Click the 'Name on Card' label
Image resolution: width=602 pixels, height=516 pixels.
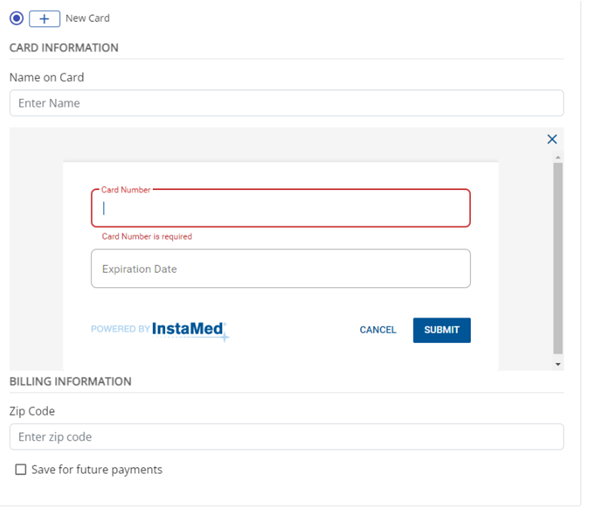46,77
